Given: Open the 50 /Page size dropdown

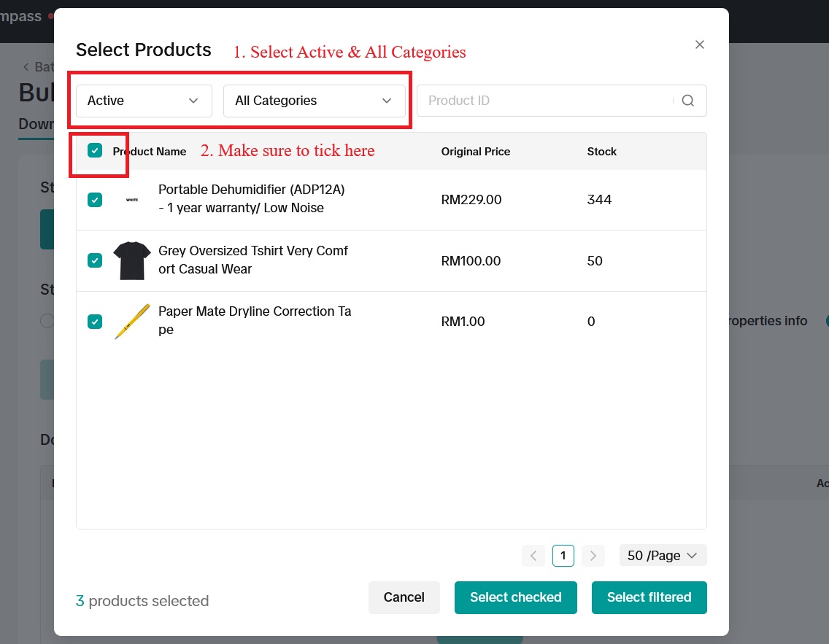Looking at the screenshot, I should (x=663, y=556).
